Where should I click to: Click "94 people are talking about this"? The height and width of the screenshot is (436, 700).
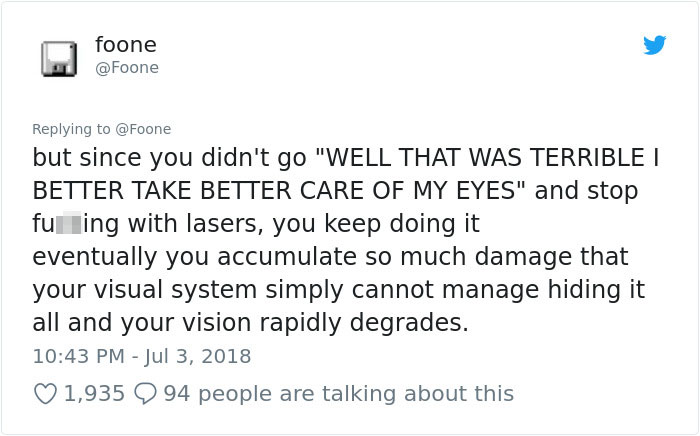(338, 394)
